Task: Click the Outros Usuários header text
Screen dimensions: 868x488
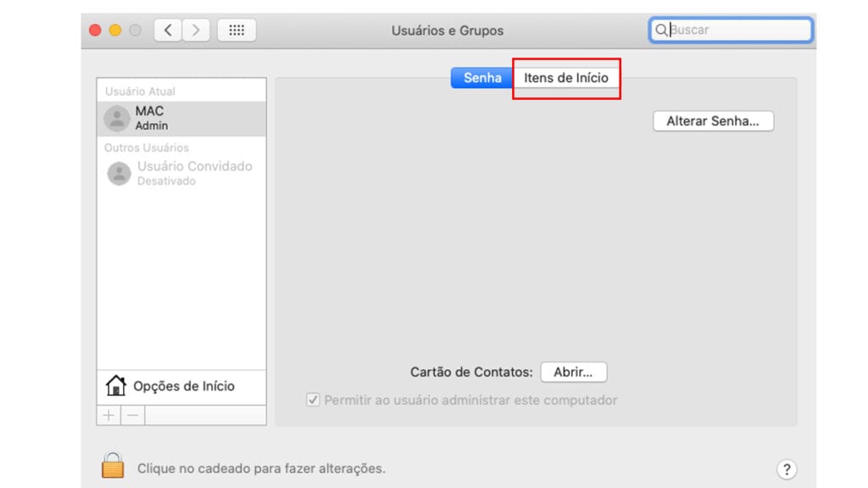Action: (147, 147)
